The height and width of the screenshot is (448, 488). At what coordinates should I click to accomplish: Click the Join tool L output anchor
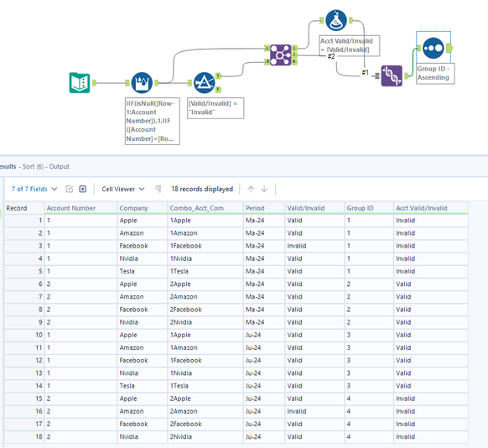coord(295,49)
